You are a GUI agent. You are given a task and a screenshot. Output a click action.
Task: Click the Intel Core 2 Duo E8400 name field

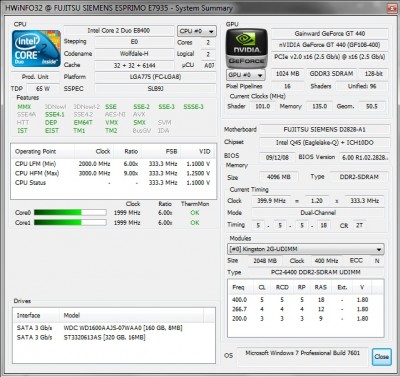pyautogui.click(x=119, y=31)
